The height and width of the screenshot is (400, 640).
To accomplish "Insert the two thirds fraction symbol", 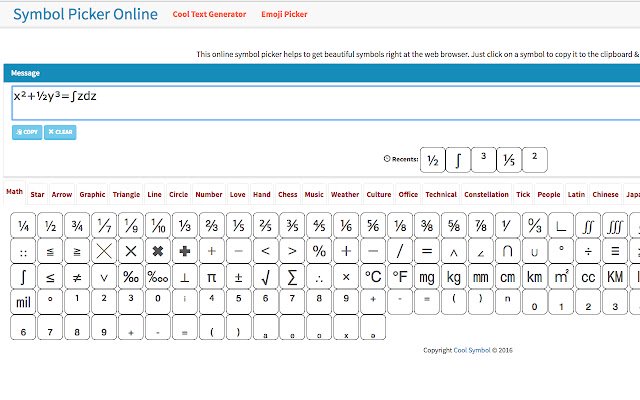I will pyautogui.click(x=211, y=225).
